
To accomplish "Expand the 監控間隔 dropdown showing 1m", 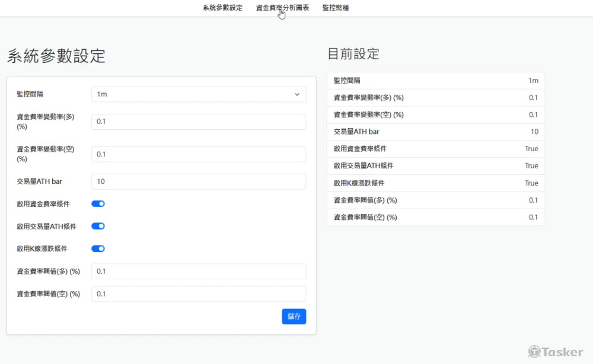I will point(199,94).
